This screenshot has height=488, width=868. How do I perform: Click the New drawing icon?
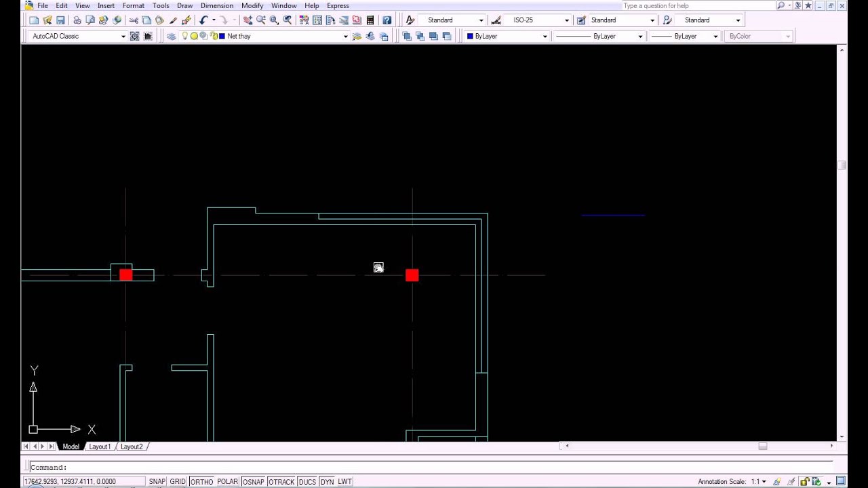[x=34, y=20]
